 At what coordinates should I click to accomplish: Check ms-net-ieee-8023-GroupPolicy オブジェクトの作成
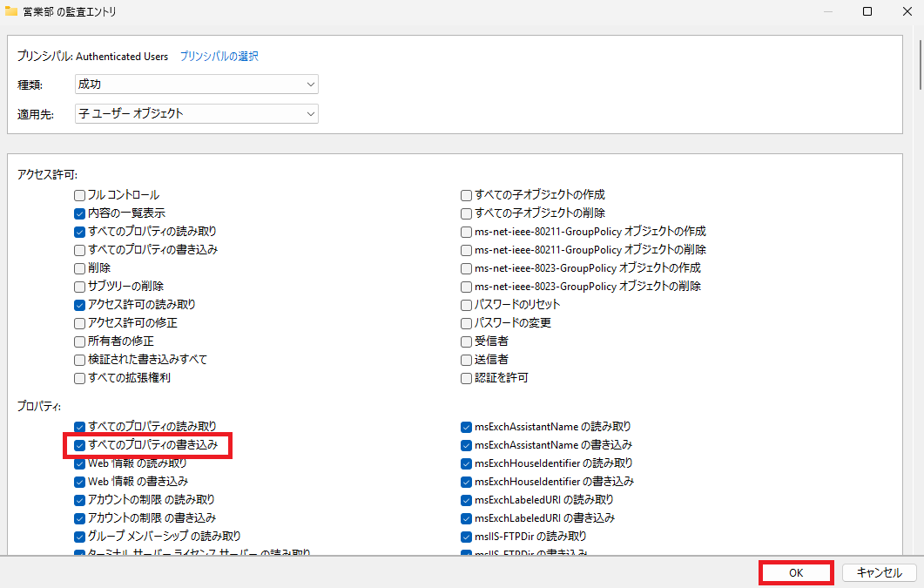coord(466,268)
